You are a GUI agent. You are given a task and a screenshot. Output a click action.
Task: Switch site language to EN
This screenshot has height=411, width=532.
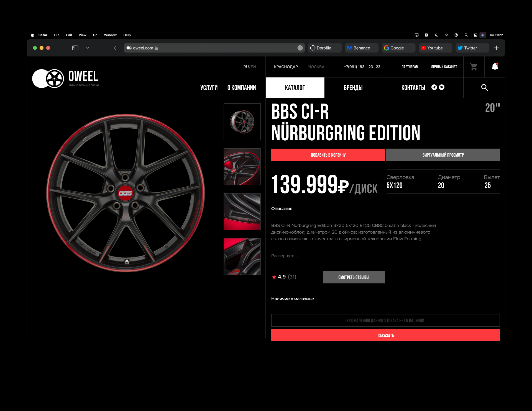[254, 67]
